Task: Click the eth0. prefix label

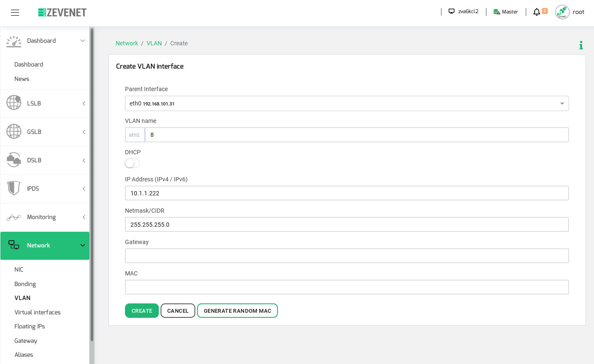Action: pyautogui.click(x=135, y=135)
